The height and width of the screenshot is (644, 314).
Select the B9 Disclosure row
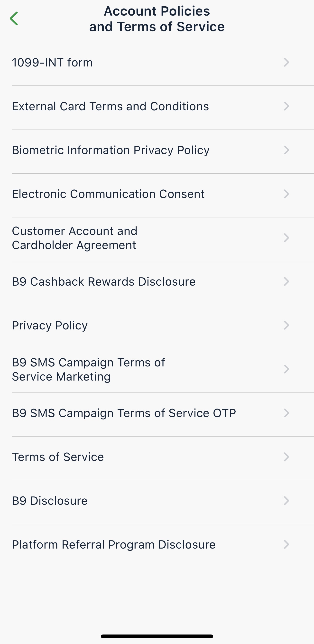(x=50, y=501)
